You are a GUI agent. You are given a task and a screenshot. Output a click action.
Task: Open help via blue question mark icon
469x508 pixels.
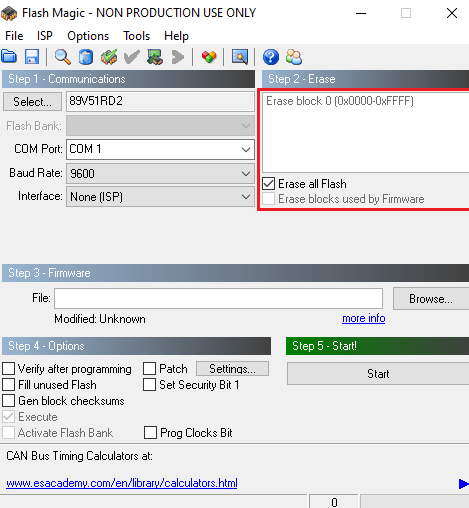[x=271, y=57]
